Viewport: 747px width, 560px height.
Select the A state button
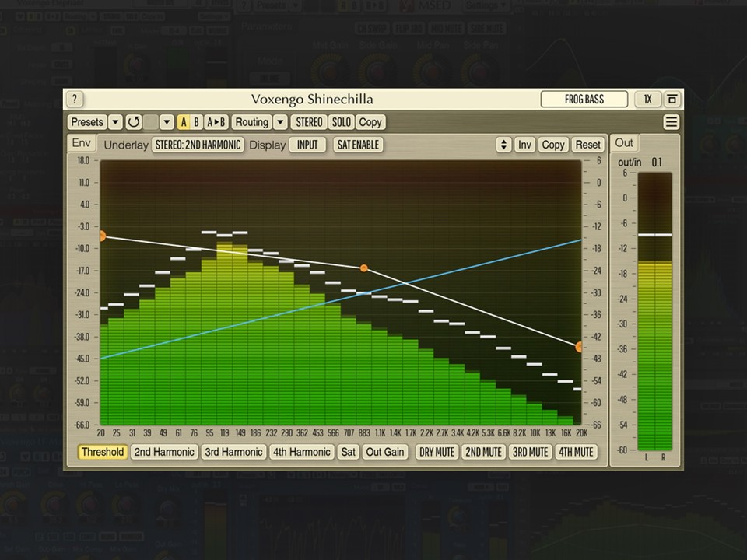184,122
